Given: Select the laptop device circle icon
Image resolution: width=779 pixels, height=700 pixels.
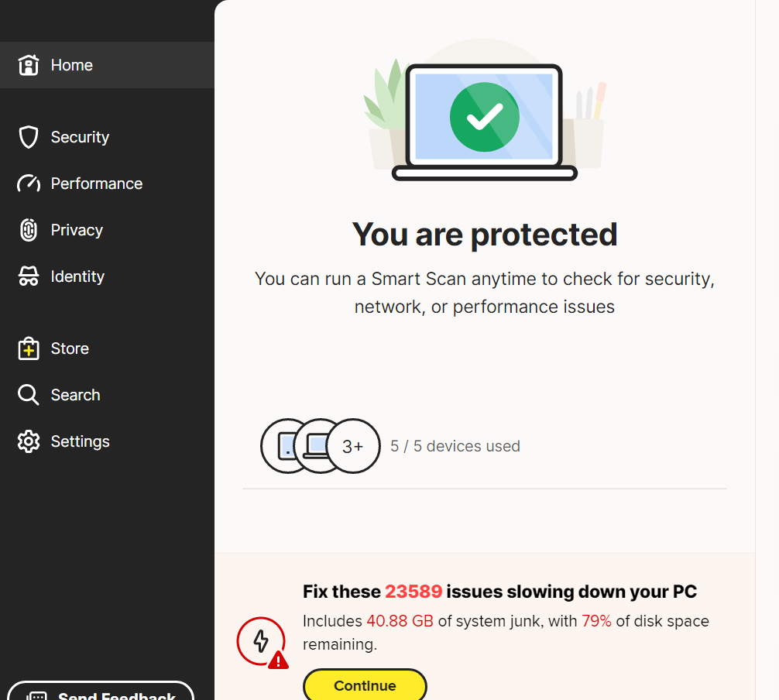Looking at the screenshot, I should pos(316,446).
